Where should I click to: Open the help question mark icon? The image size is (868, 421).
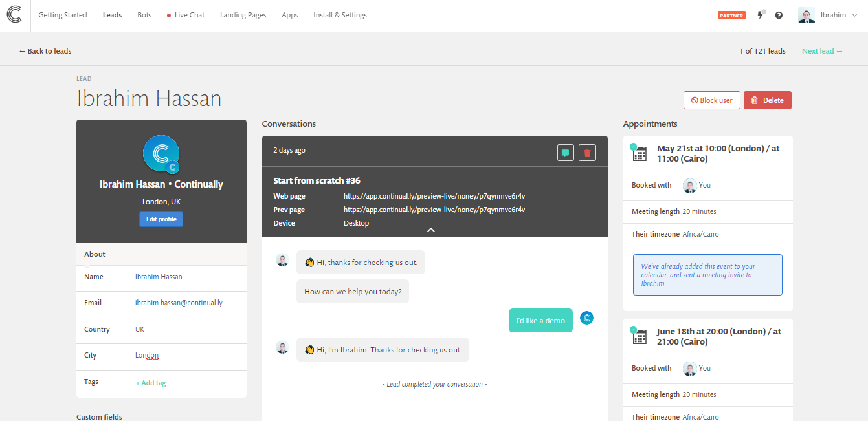point(779,15)
